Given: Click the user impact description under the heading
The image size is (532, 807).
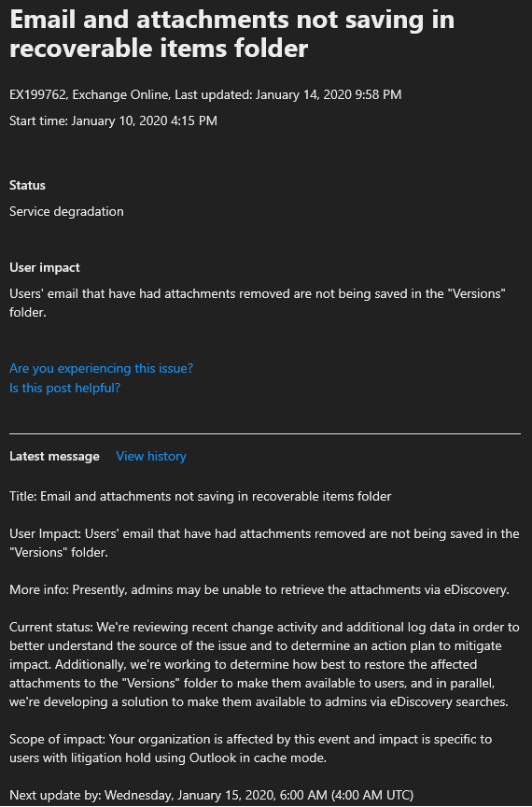Looking at the screenshot, I should (258, 304).
